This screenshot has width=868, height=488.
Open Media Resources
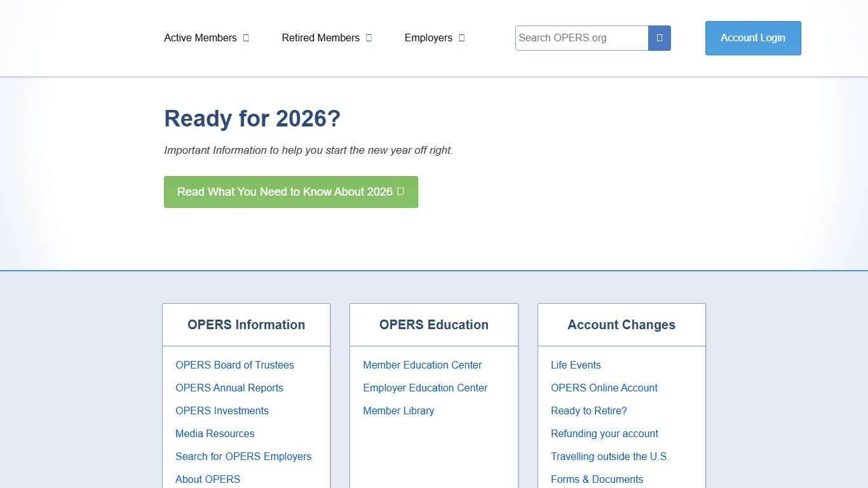214,433
